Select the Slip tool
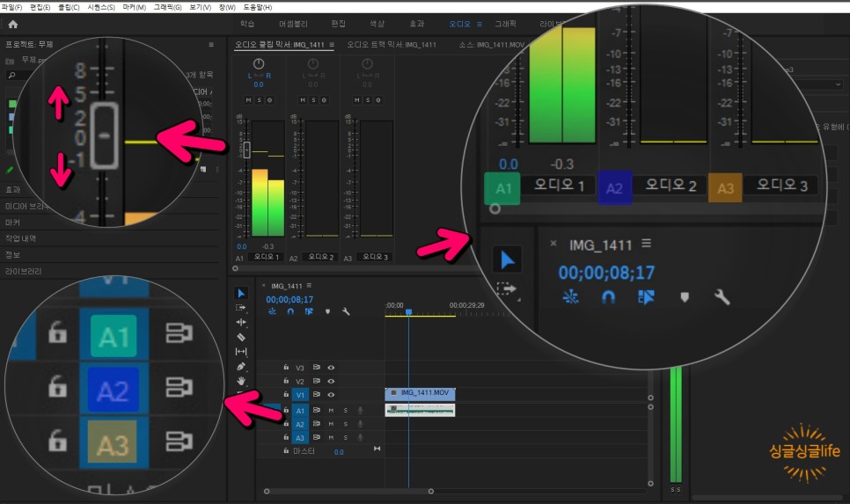 coord(241,352)
